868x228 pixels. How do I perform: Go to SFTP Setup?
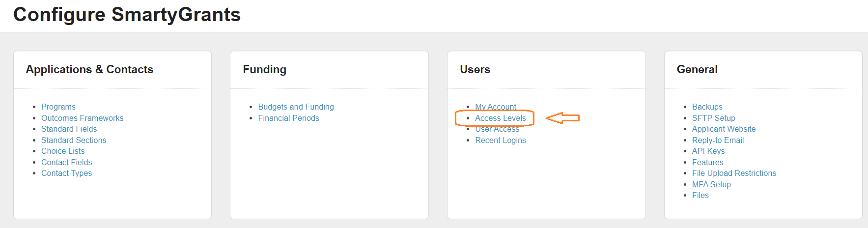click(x=713, y=118)
